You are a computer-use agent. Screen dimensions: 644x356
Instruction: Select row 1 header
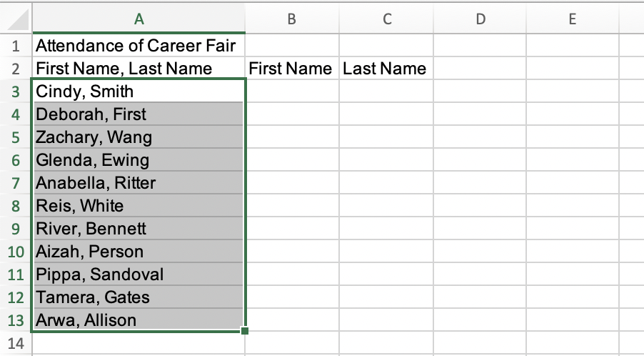point(16,46)
